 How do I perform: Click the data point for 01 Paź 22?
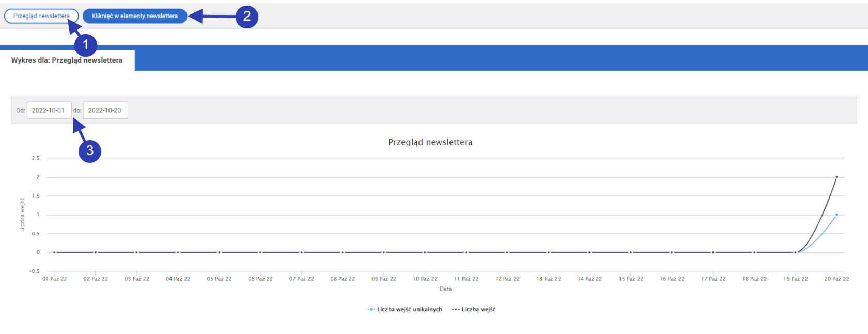pyautogui.click(x=54, y=252)
